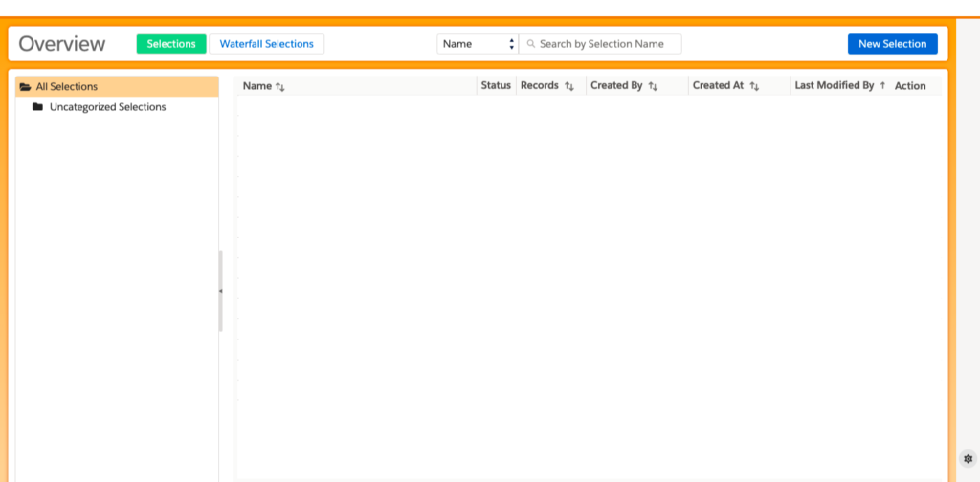Click the Action column header
The width and height of the screenshot is (980, 482).
pos(910,86)
